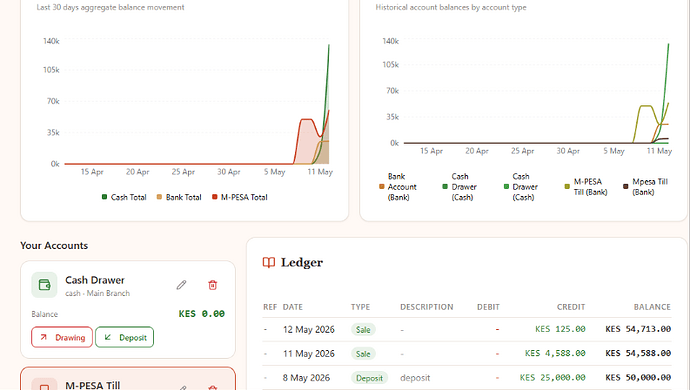Image resolution: width=690 pixels, height=390 pixels.
Task: Click the CREDIT column header
Action: [x=571, y=307]
